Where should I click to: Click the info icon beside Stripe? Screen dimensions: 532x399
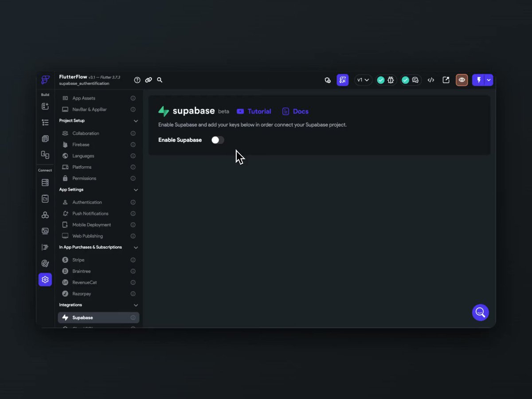133,260
